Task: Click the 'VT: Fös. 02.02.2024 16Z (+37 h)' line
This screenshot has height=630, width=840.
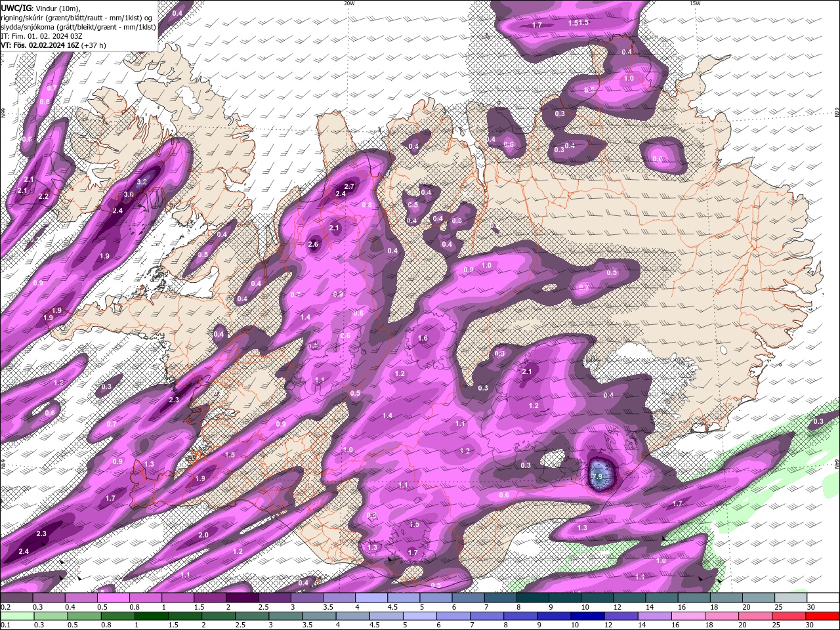Action: click(x=53, y=45)
